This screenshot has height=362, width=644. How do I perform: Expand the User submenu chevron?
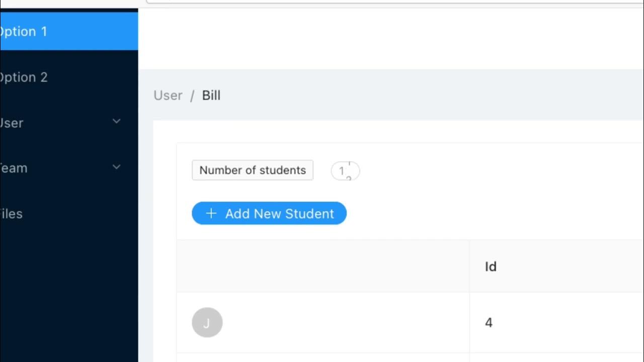click(x=117, y=121)
